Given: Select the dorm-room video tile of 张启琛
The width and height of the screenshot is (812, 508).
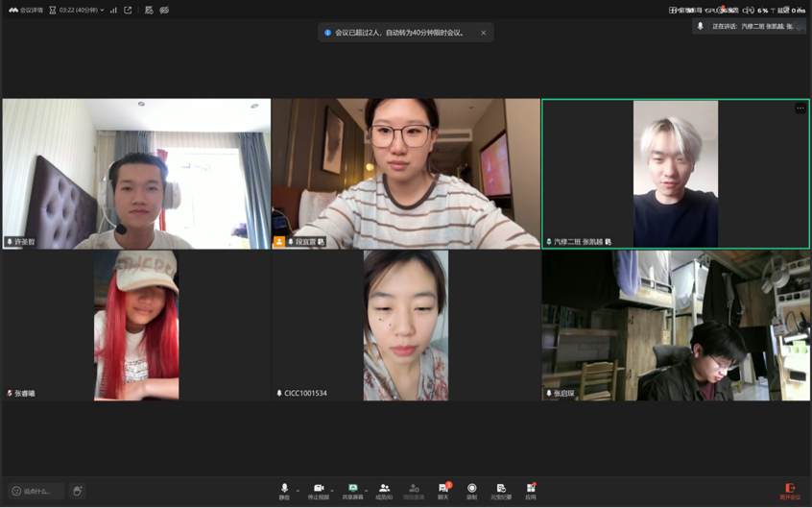Looking at the screenshot, I should point(676,325).
